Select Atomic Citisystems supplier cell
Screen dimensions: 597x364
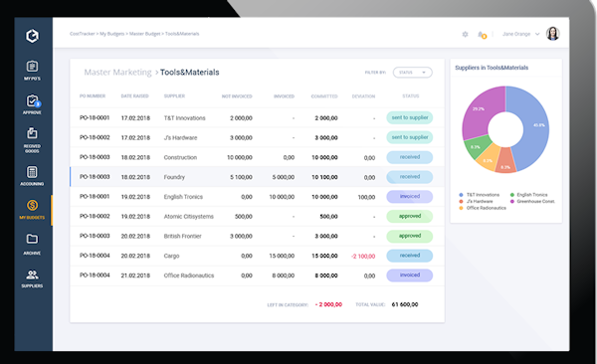pyautogui.click(x=188, y=217)
